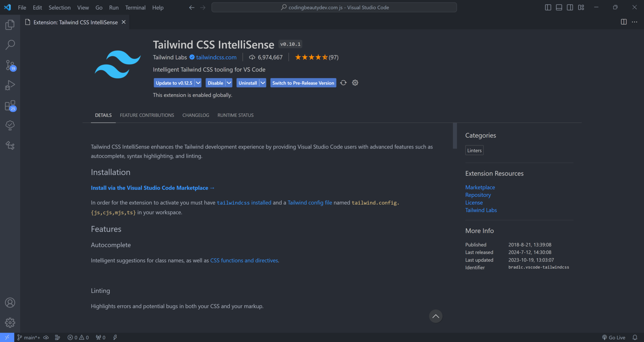The image size is (644, 342).
Task: Switch to the RUNTIME STATUS tab
Action: [236, 115]
